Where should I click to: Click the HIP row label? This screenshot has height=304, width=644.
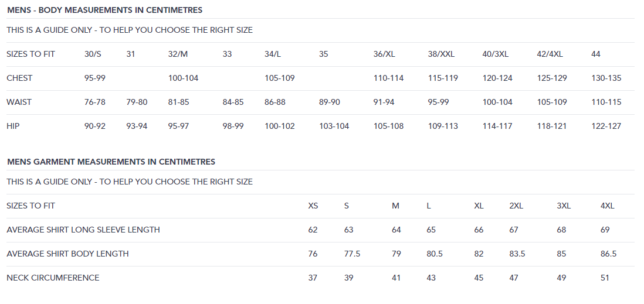point(13,126)
